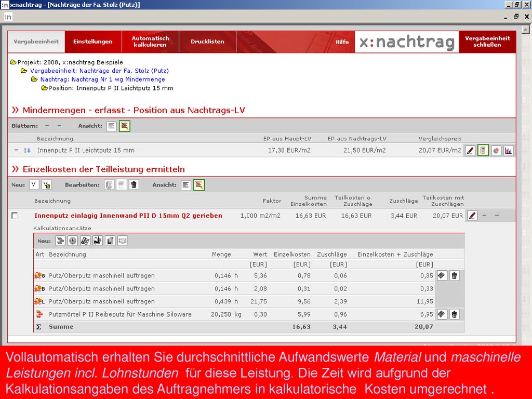Open Automatisch kalkulieren
Viewport: 532px width, 399px height.
point(150,42)
